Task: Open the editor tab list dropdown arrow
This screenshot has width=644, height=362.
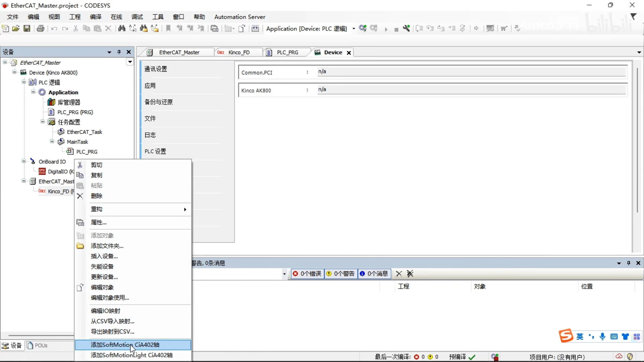Action: 639,53
